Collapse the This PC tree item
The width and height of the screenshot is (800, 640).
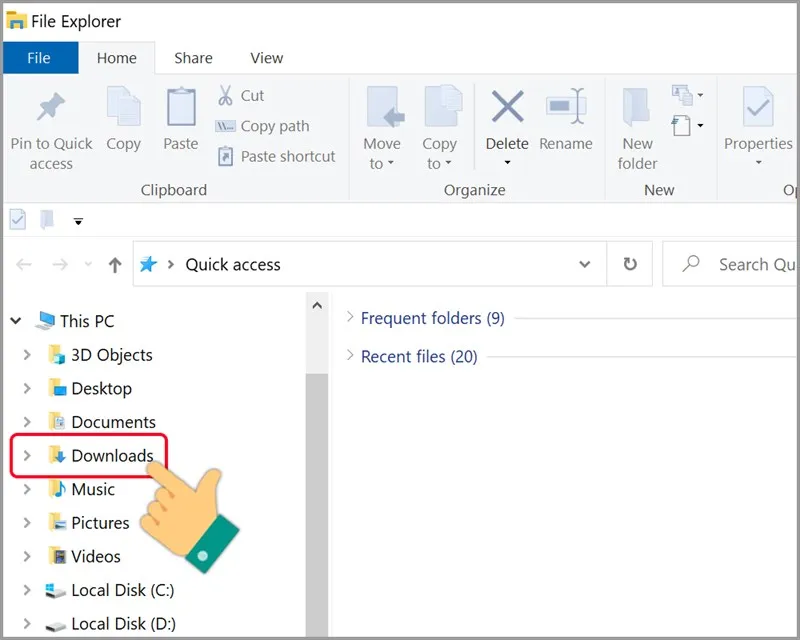tap(14, 320)
